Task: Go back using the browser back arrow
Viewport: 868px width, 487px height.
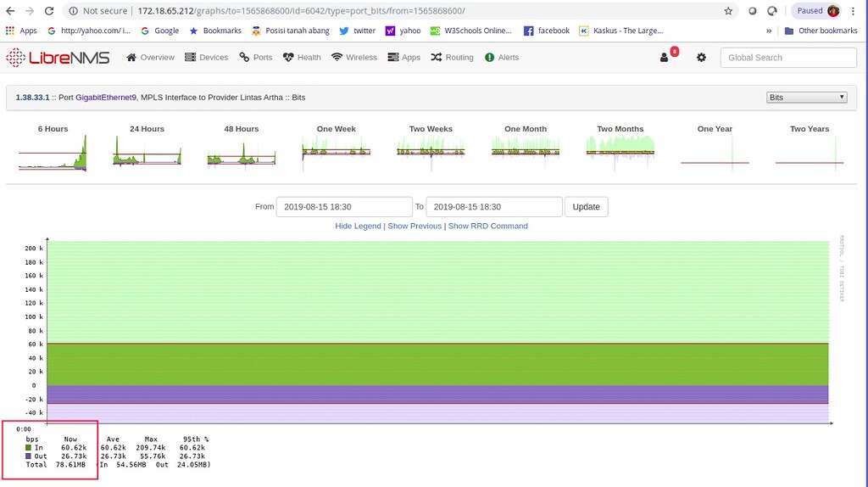Action: tap(10, 11)
